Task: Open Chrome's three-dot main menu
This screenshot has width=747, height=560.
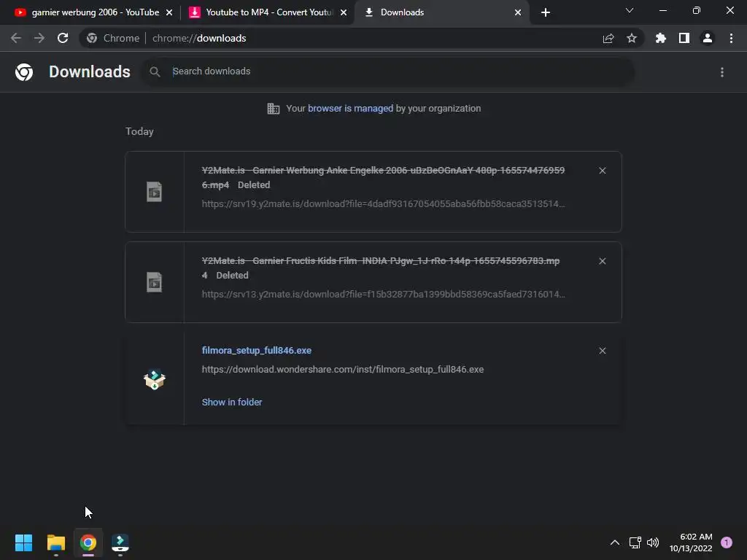Action: tap(731, 38)
